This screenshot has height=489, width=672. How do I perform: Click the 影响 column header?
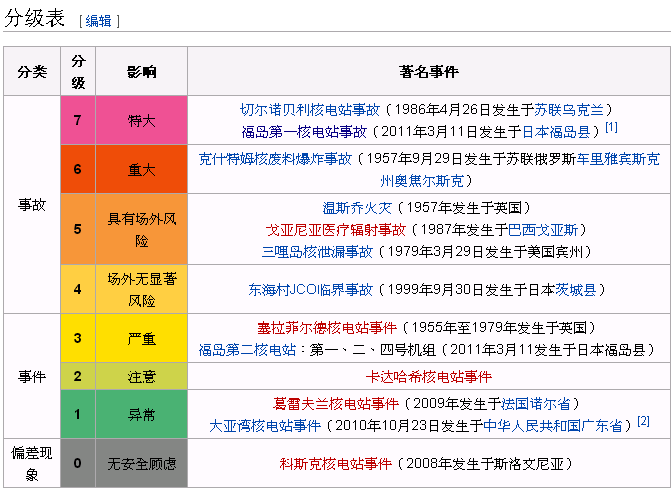(141, 72)
